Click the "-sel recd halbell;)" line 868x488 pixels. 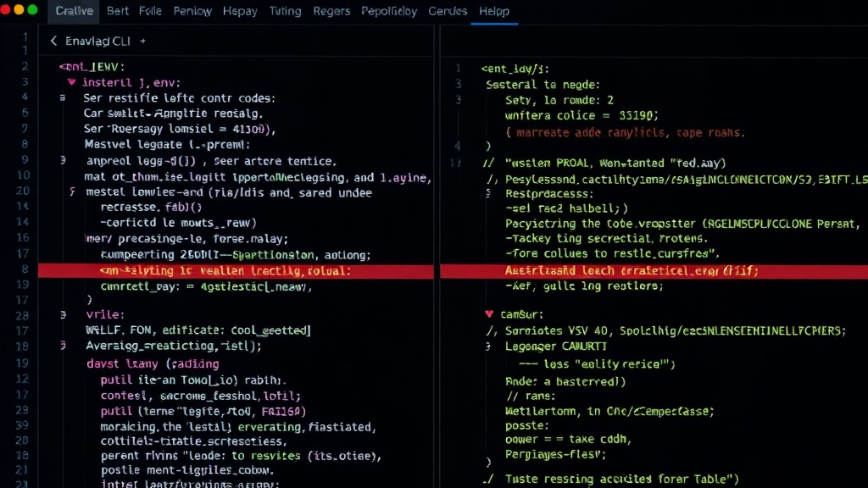coord(567,208)
